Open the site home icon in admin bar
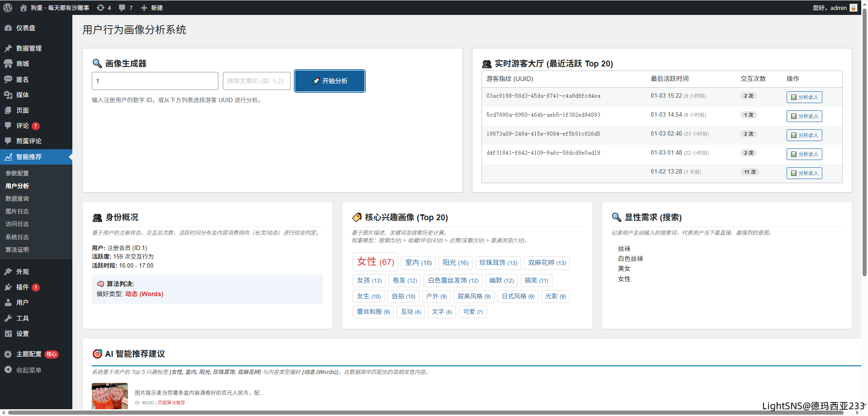868x416 pixels. click(x=24, y=8)
